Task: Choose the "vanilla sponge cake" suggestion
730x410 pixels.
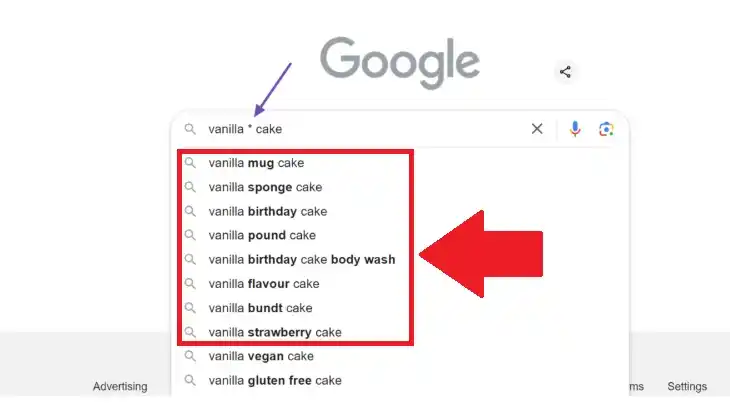Action: (265, 187)
